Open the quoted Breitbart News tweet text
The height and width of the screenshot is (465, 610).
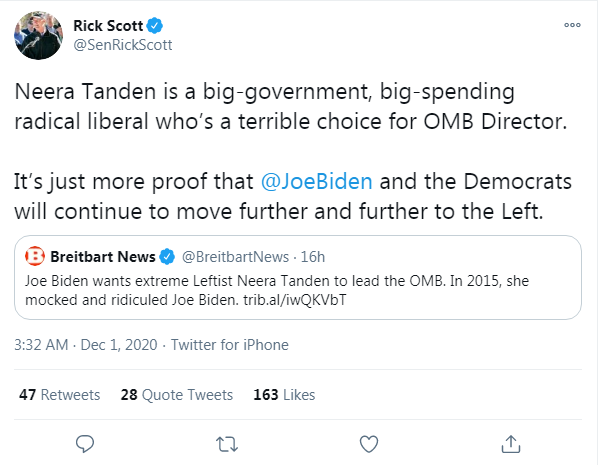coord(280,291)
